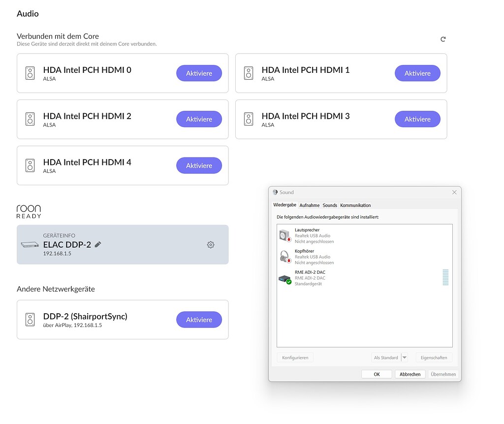Click speaker icon of HDMI 1 card

(249, 73)
